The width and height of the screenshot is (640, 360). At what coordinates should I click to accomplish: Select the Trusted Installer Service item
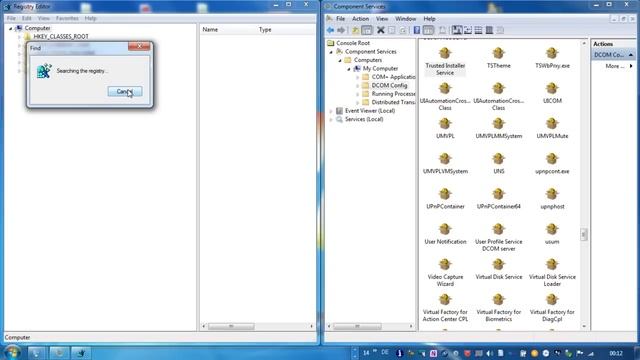(445, 62)
